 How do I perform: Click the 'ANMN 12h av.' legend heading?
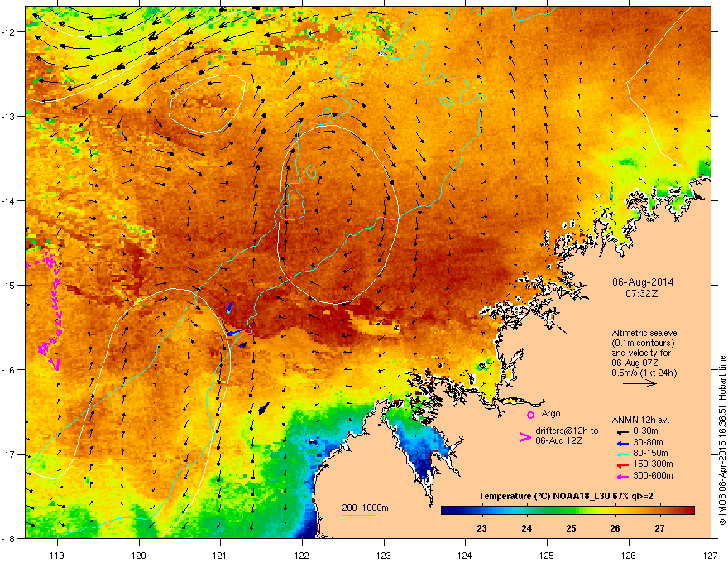(640, 420)
